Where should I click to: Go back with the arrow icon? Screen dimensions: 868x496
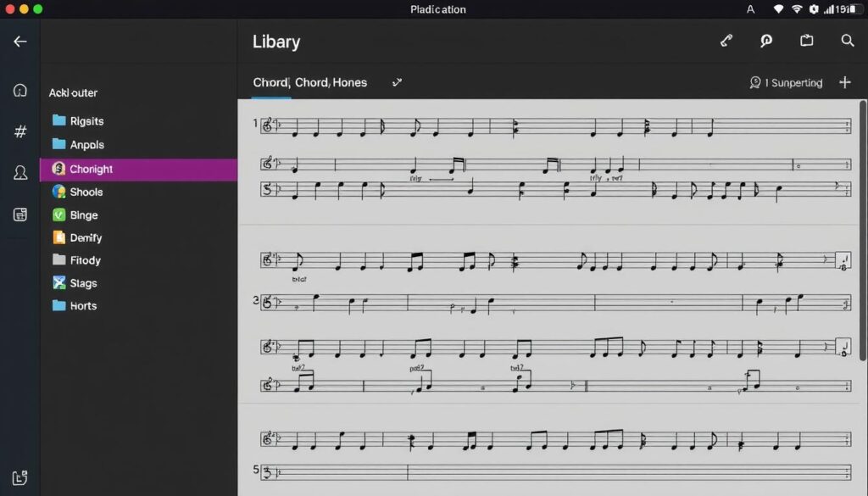[x=20, y=42]
